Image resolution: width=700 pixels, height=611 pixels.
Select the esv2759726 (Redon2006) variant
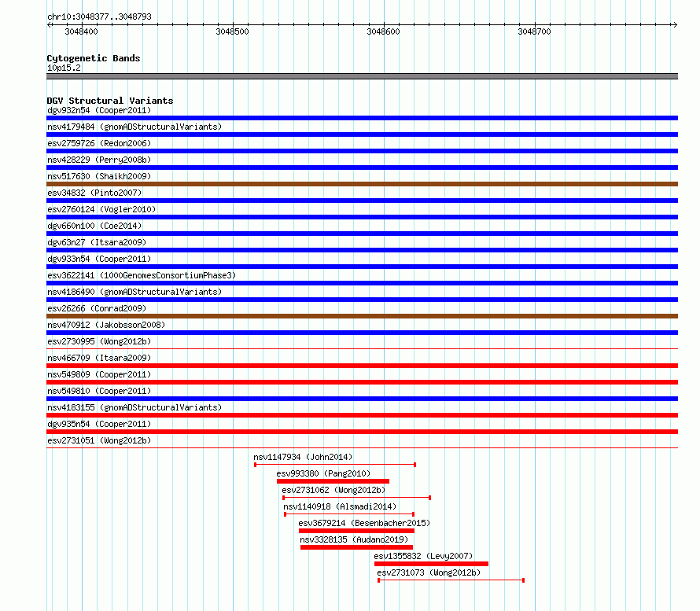point(99,143)
